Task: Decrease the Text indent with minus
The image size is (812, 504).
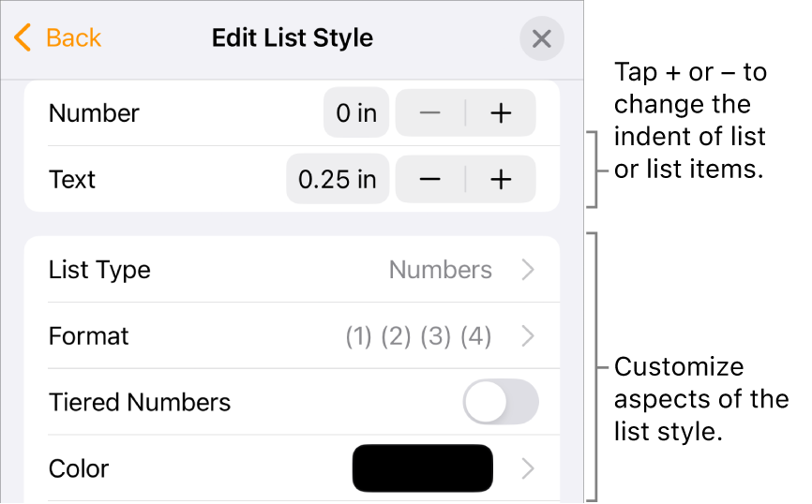Action: (430, 180)
